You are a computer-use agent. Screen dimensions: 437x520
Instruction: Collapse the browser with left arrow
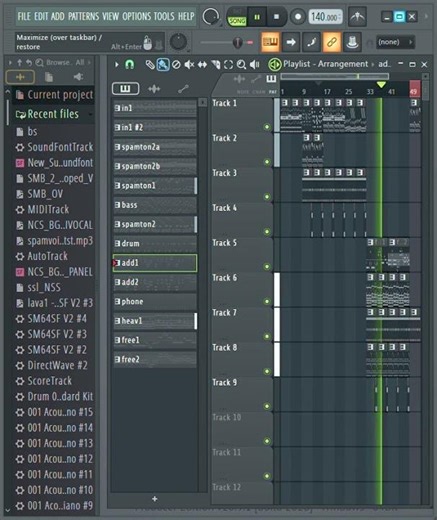(x=10, y=62)
